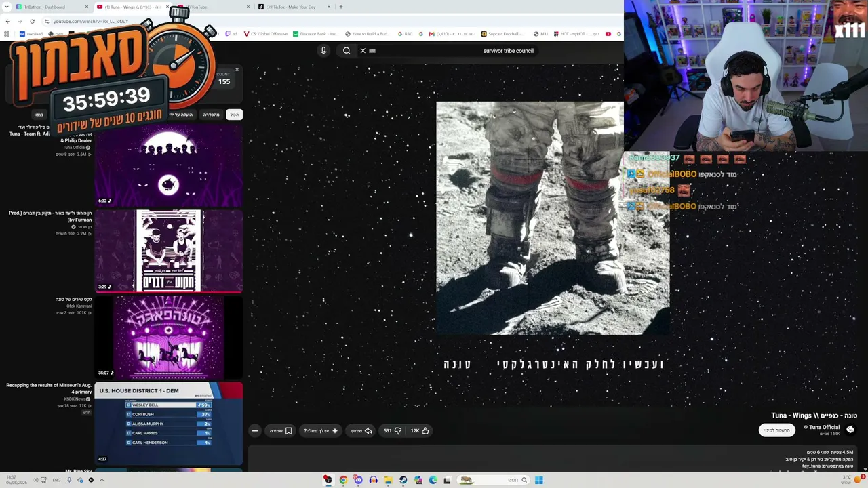This screenshot has width=868, height=488.
Task: Like the Tuna - Wings video (12K)
Action: [x=420, y=430]
